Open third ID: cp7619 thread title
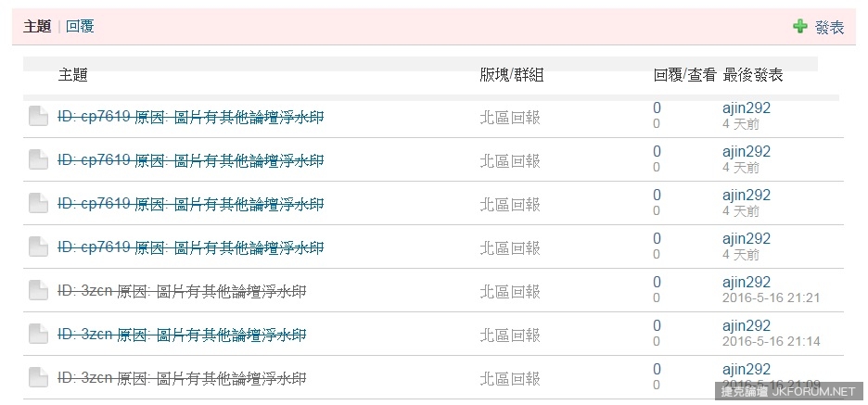This screenshot has height=405, width=868. 190,204
